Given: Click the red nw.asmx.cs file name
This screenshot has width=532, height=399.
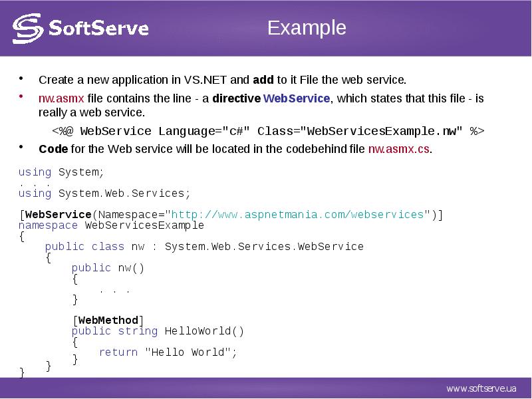Looking at the screenshot, I should pyautogui.click(x=398, y=149).
